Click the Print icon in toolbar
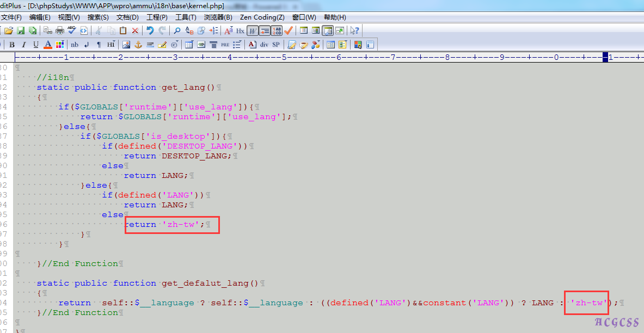Image resolution: width=644 pixels, height=333 pixels. click(x=60, y=30)
